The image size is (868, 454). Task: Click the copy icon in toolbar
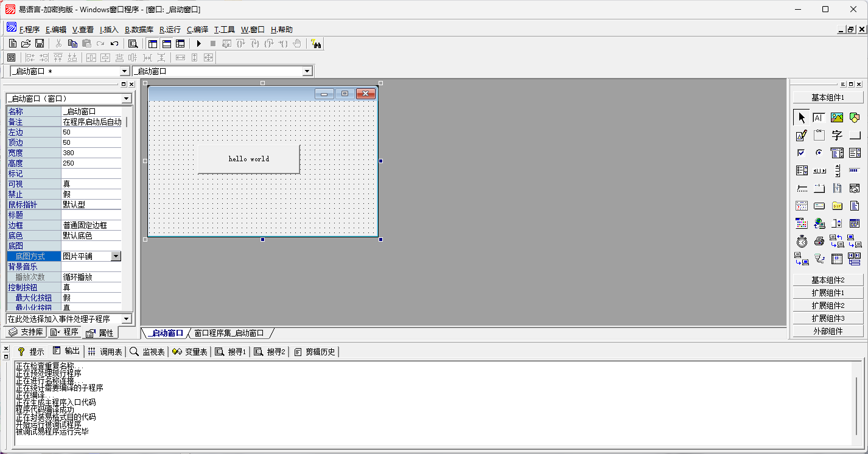(x=72, y=43)
